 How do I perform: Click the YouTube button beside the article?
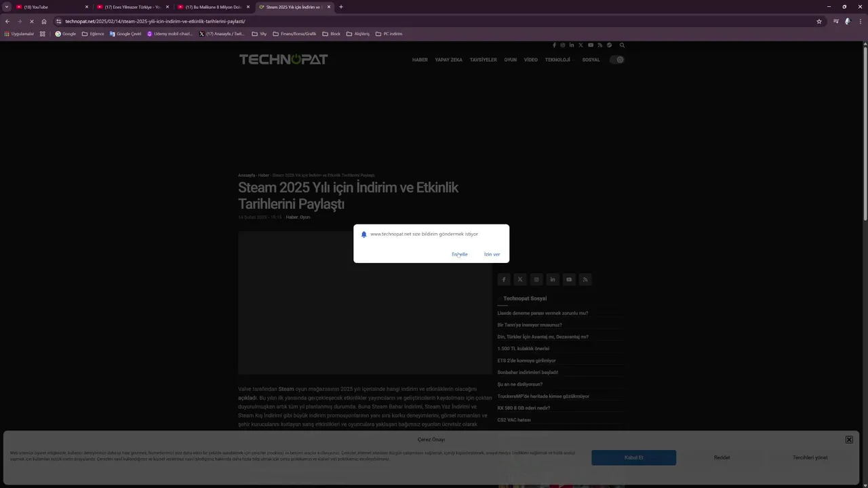(x=569, y=279)
